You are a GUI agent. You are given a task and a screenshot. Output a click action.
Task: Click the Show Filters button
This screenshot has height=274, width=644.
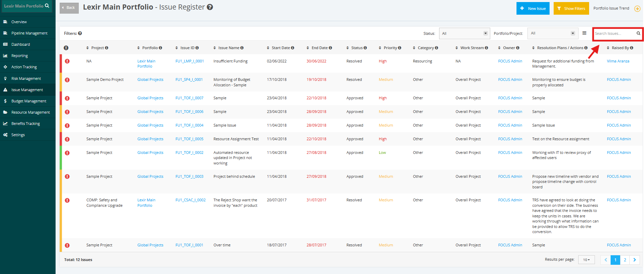[571, 9]
